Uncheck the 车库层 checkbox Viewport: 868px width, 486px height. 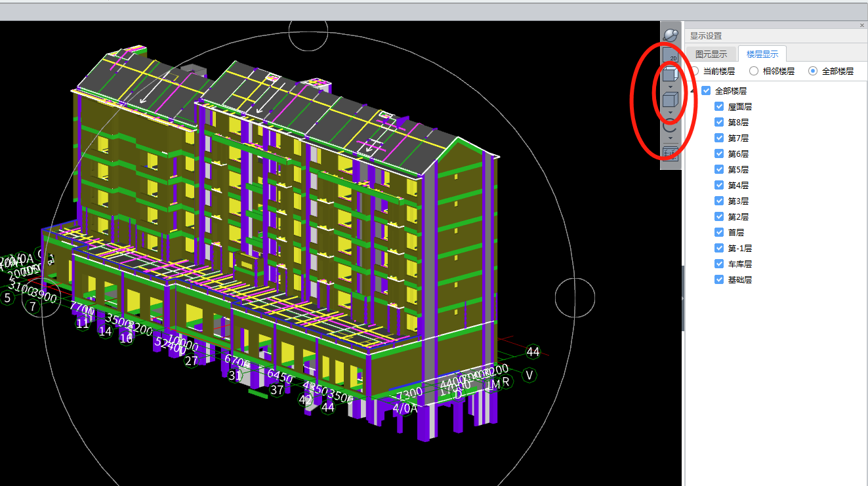coord(719,264)
